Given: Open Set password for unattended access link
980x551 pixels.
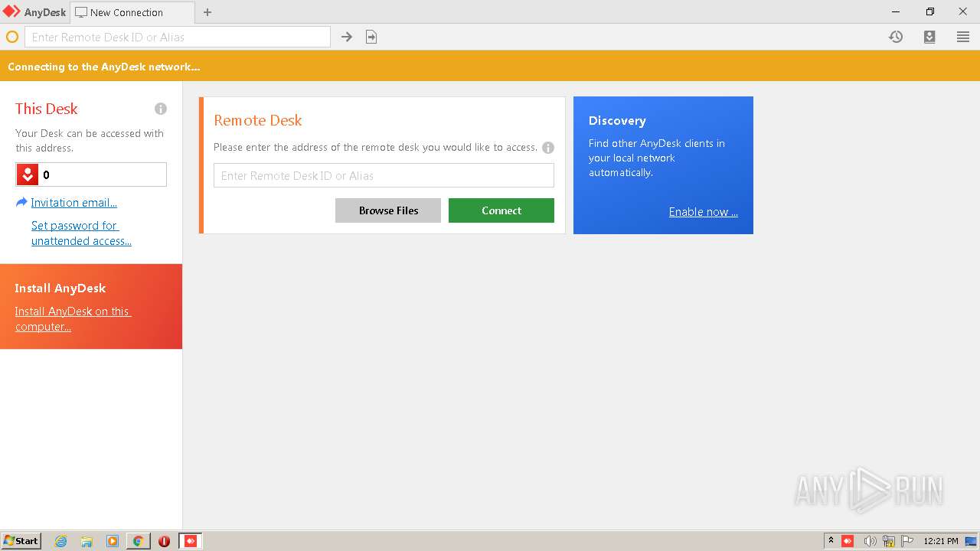Looking at the screenshot, I should pos(81,233).
